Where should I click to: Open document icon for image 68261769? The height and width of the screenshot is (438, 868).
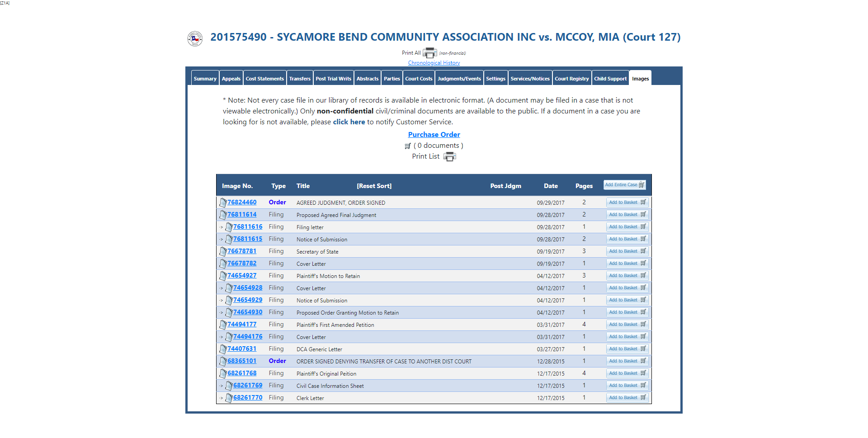tap(229, 386)
